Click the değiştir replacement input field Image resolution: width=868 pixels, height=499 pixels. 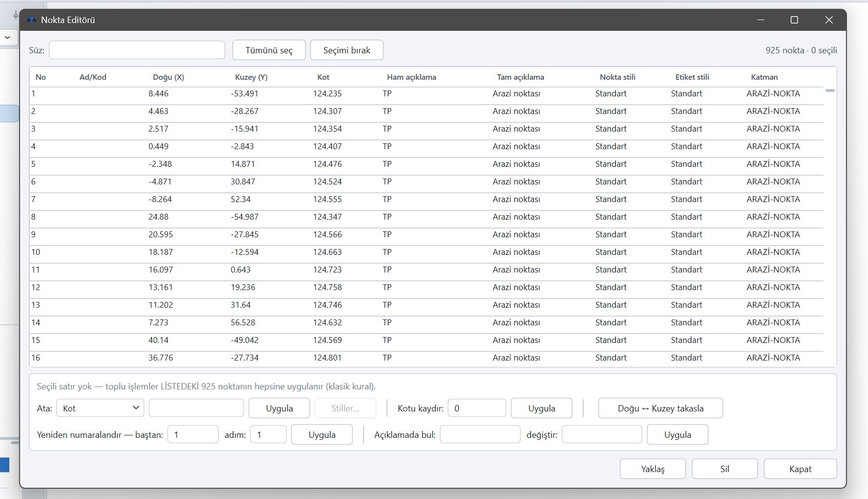pos(602,434)
